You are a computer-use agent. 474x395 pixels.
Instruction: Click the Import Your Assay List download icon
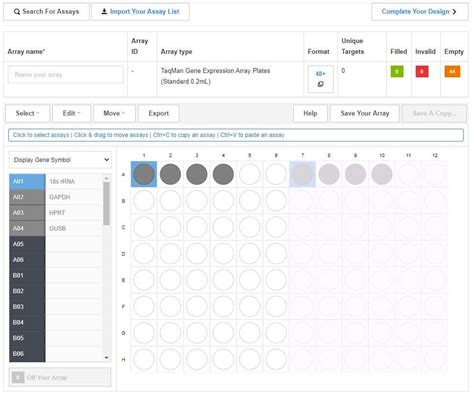point(104,11)
